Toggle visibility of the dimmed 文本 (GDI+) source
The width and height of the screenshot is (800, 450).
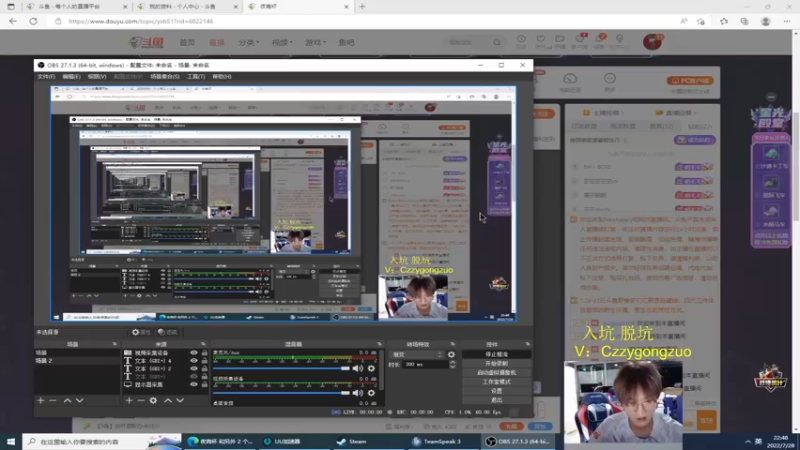pos(193,377)
